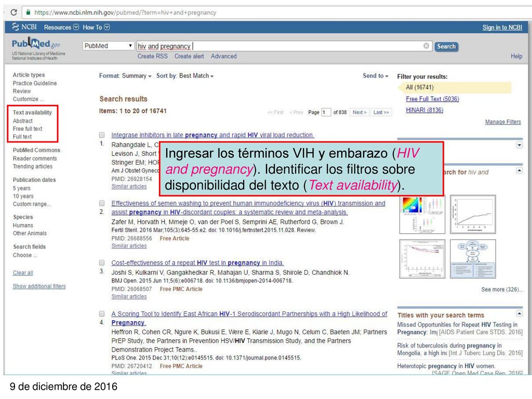The image size is (532, 399).
Task: Open the Sort by Best Match dropdown
Action: coord(185,76)
